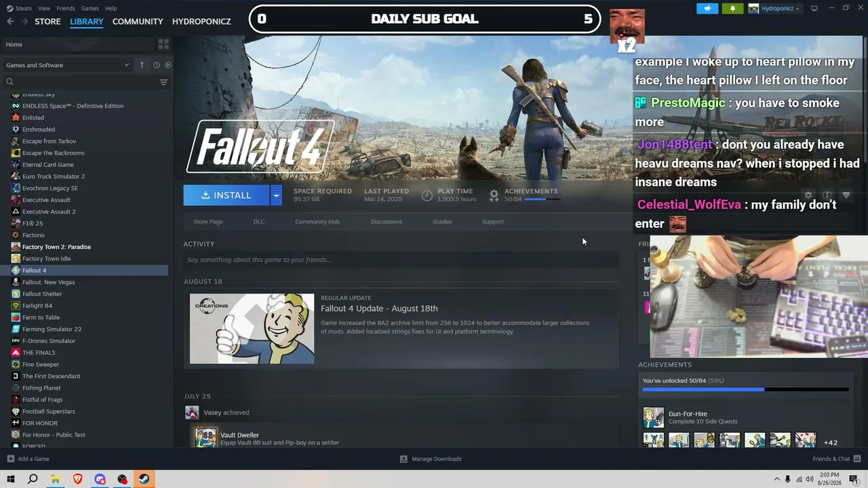Open the HYDROPONICZ profile tab
The image size is (868, 488).
point(201,22)
